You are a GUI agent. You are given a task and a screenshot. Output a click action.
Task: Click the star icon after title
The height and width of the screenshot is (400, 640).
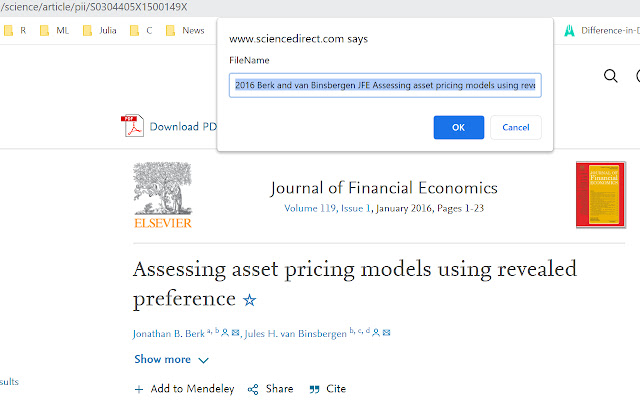point(249,300)
